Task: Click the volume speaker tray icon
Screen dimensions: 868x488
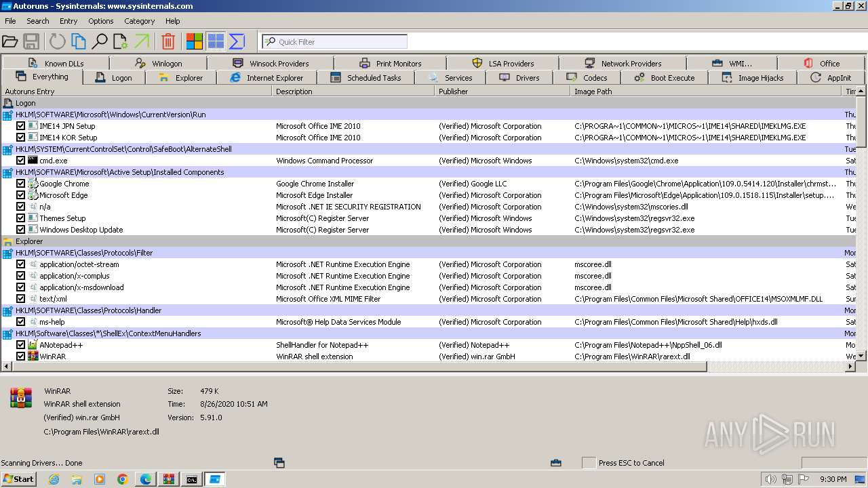Action: (x=770, y=479)
